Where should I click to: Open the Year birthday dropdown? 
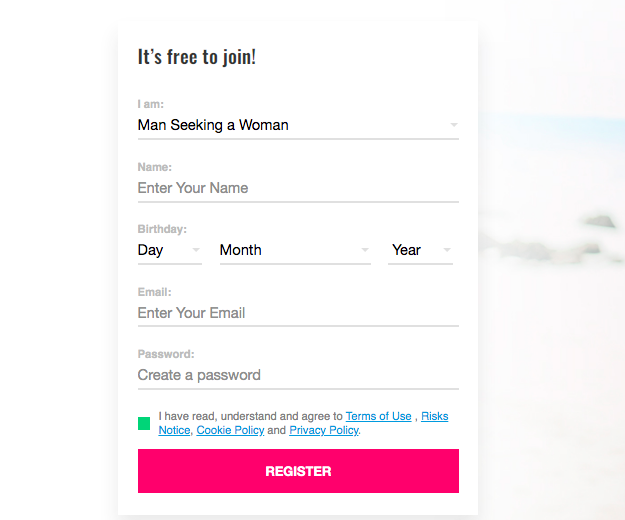tap(421, 250)
